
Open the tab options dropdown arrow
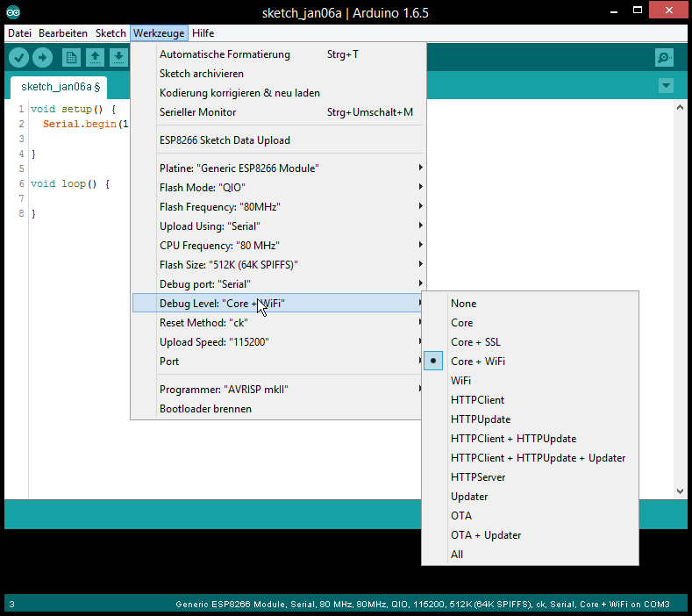click(666, 85)
